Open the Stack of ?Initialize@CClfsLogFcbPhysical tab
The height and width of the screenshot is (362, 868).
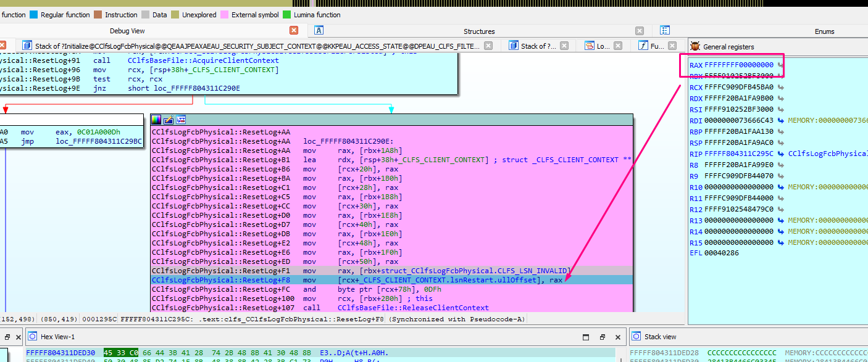(257, 46)
